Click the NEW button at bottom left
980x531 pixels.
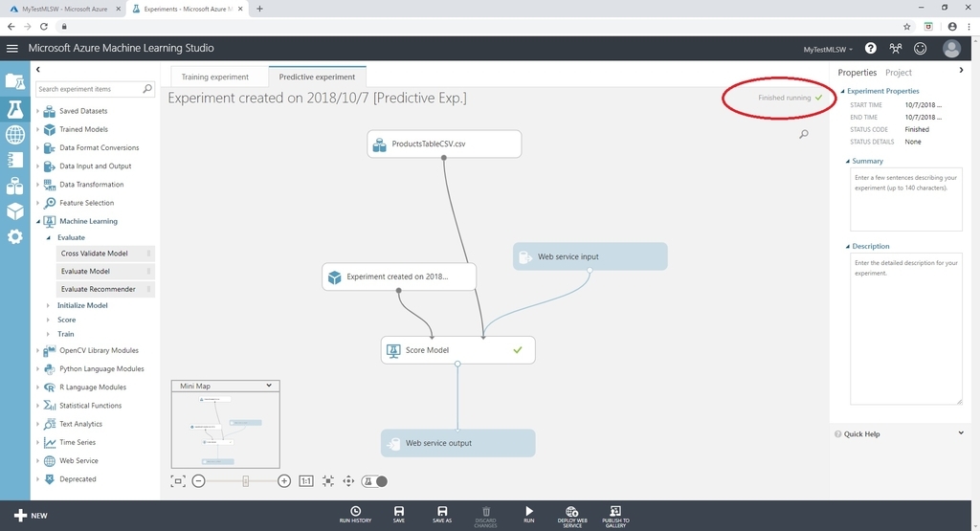click(30, 516)
